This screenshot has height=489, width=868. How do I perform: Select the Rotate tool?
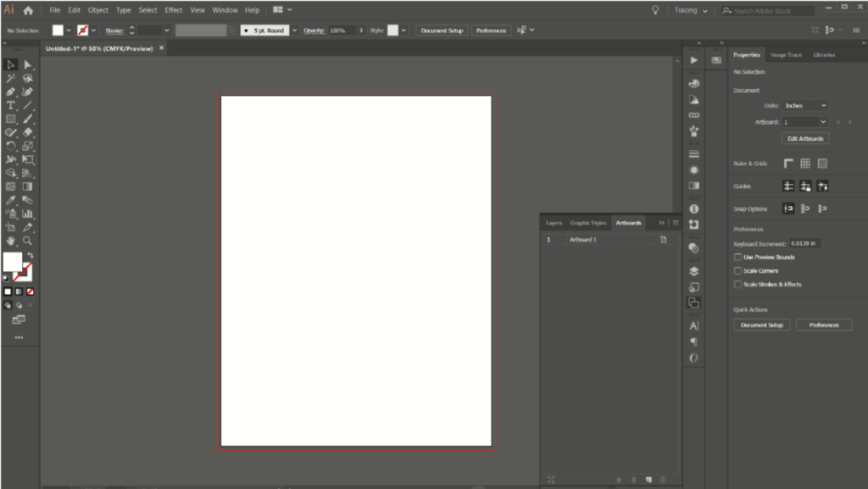(x=11, y=145)
